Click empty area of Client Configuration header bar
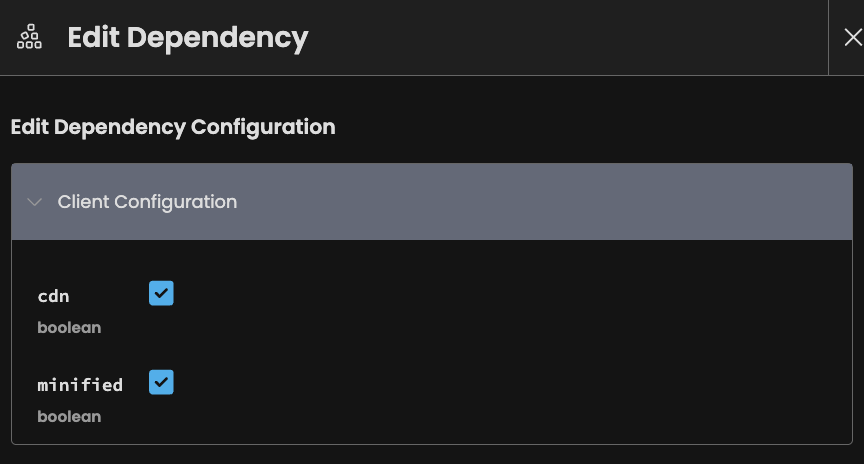864x464 pixels. 550,202
